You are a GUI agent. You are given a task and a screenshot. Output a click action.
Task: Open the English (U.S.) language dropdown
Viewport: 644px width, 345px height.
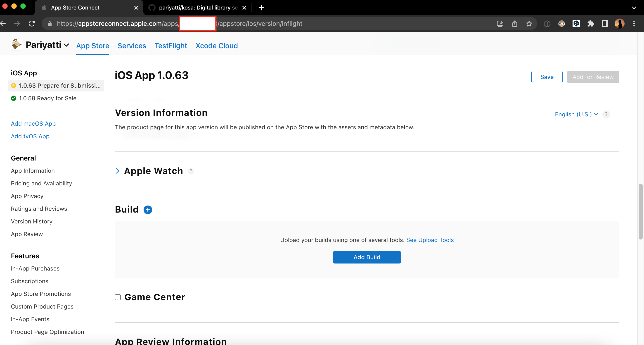pyautogui.click(x=576, y=114)
